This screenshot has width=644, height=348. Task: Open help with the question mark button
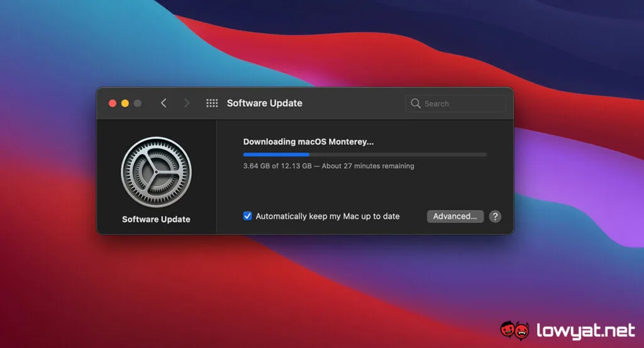pos(495,216)
